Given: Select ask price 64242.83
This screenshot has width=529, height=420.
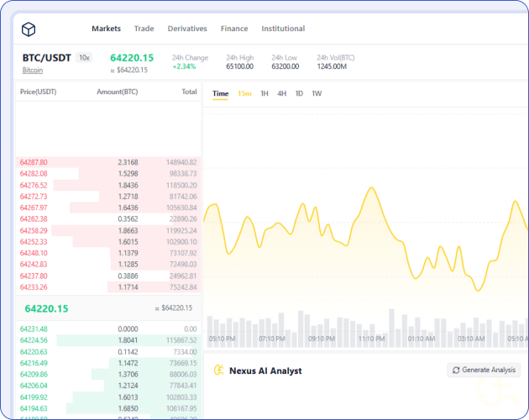Looking at the screenshot, I should [34, 264].
